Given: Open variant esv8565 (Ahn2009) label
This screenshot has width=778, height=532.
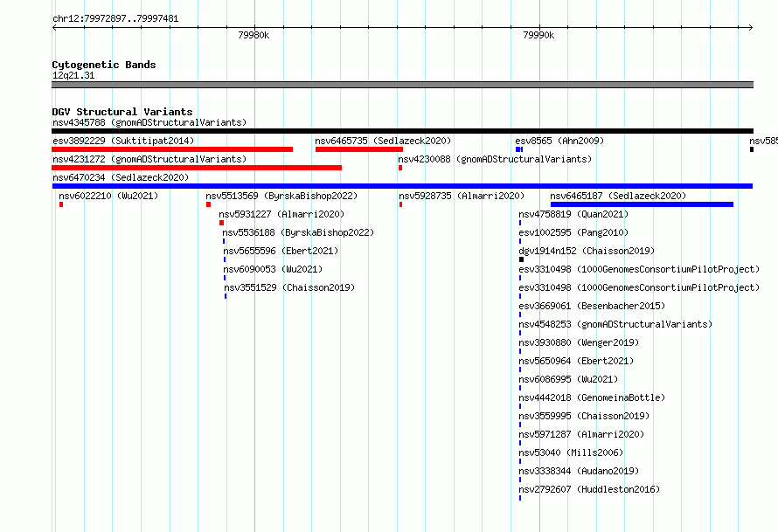Looking at the screenshot, I should [x=559, y=141].
